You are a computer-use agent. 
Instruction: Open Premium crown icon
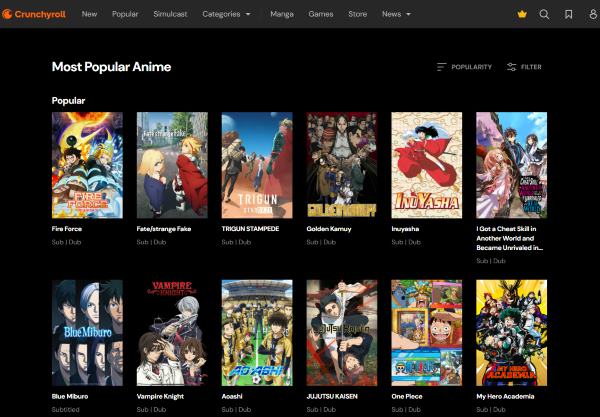522,14
